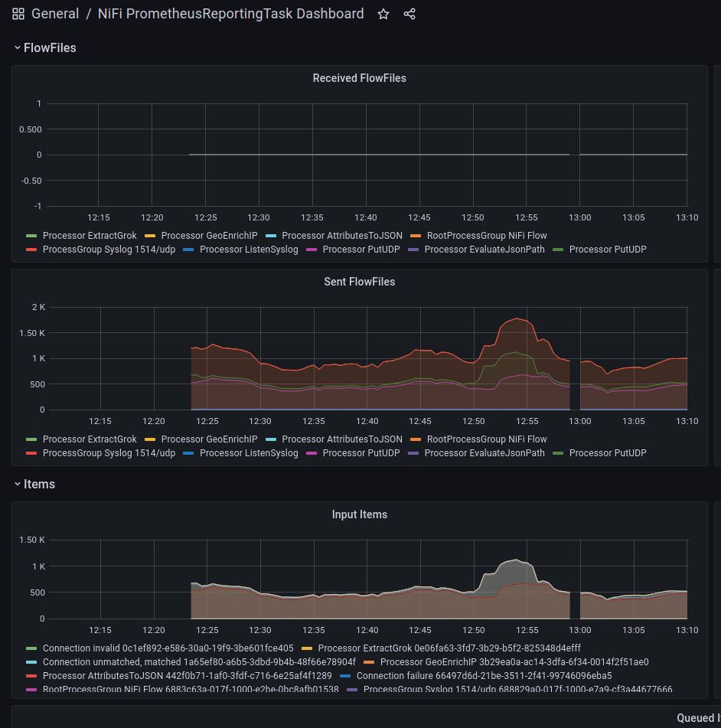Image resolution: width=721 pixels, height=728 pixels.
Task: Go to the General folder breadcrumb
Action: pyautogui.click(x=55, y=14)
